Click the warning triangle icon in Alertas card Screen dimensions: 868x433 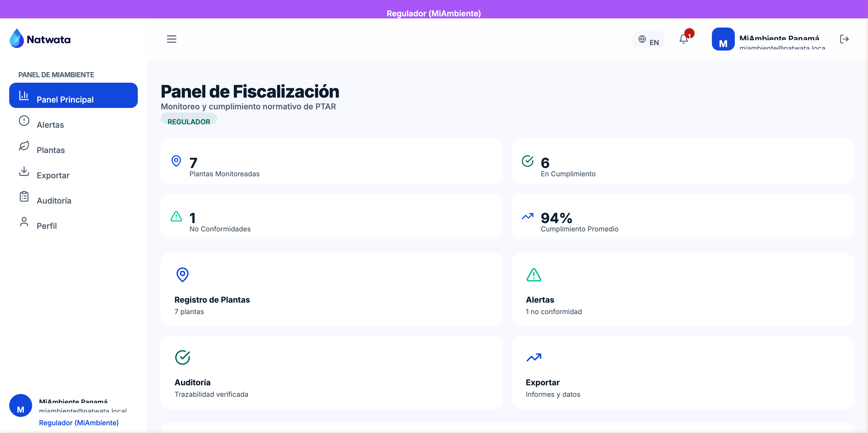click(533, 275)
